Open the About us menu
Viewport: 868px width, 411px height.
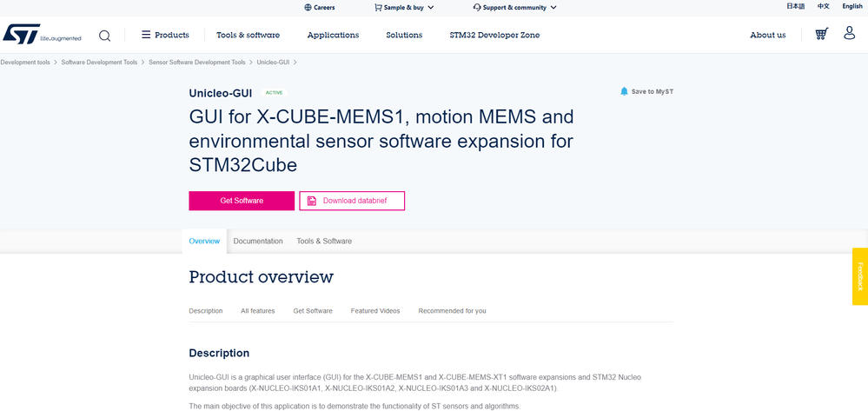pyautogui.click(x=768, y=35)
